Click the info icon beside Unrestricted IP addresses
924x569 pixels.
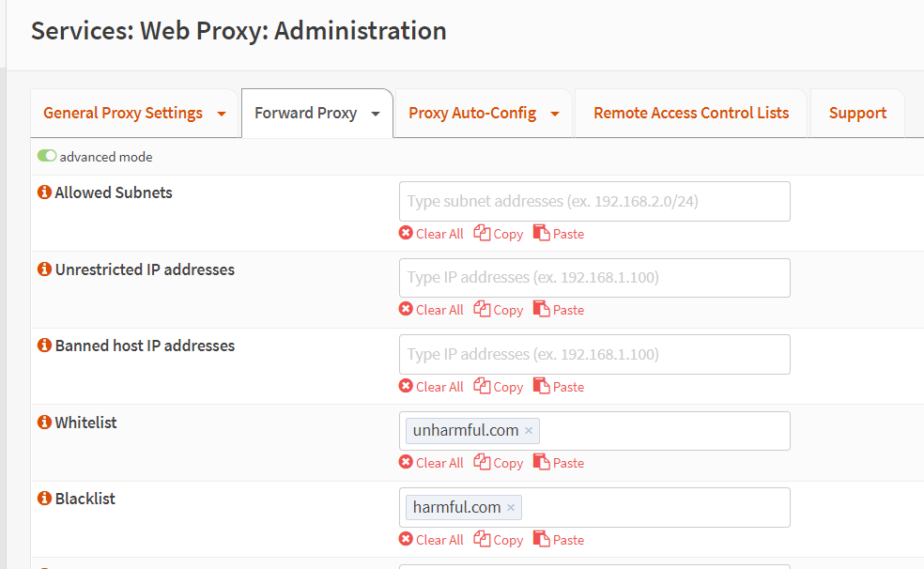pyautogui.click(x=43, y=269)
